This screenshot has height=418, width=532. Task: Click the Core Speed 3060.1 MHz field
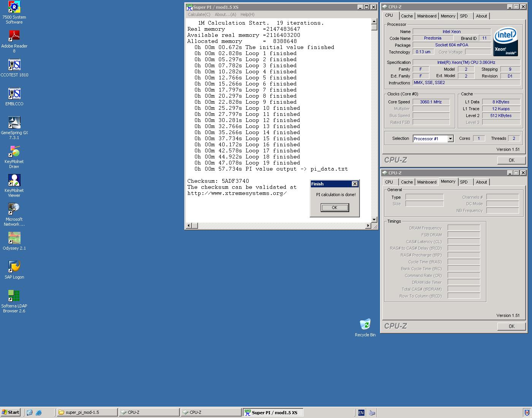pyautogui.click(x=431, y=102)
